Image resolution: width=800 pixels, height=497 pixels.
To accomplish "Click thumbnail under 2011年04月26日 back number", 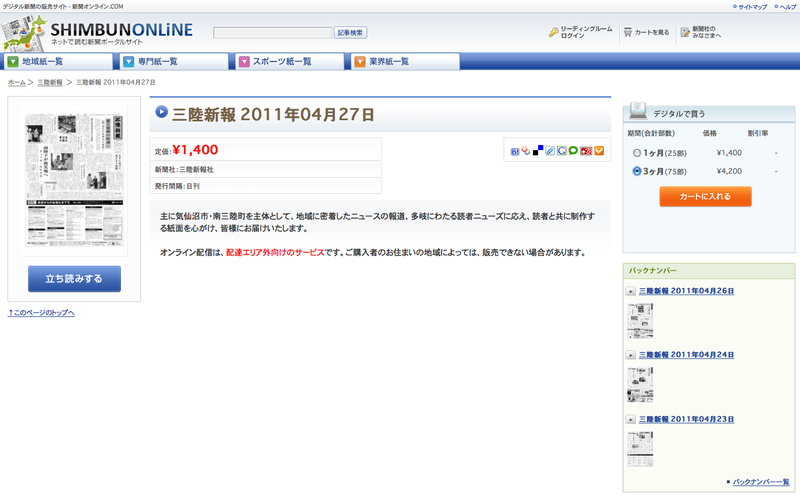I will [x=640, y=320].
